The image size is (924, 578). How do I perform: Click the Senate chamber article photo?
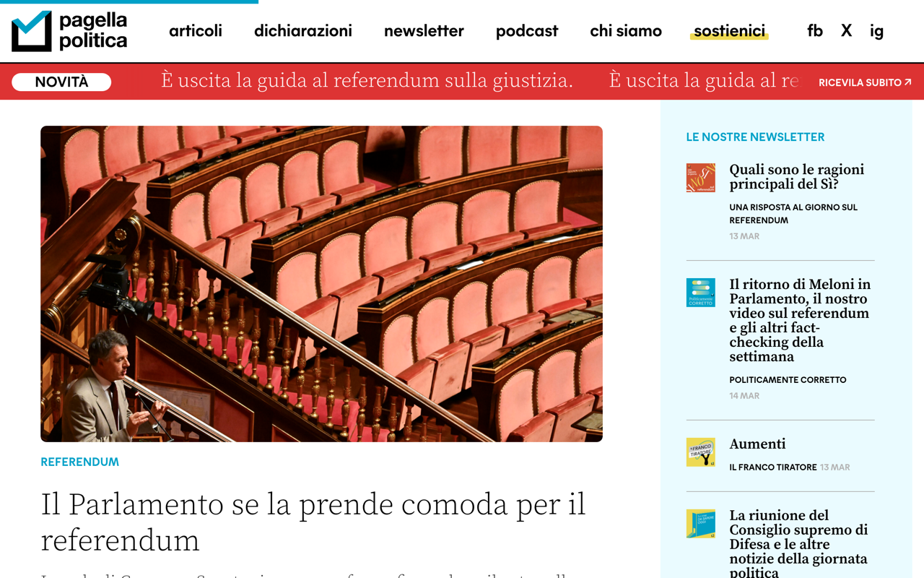click(x=321, y=285)
